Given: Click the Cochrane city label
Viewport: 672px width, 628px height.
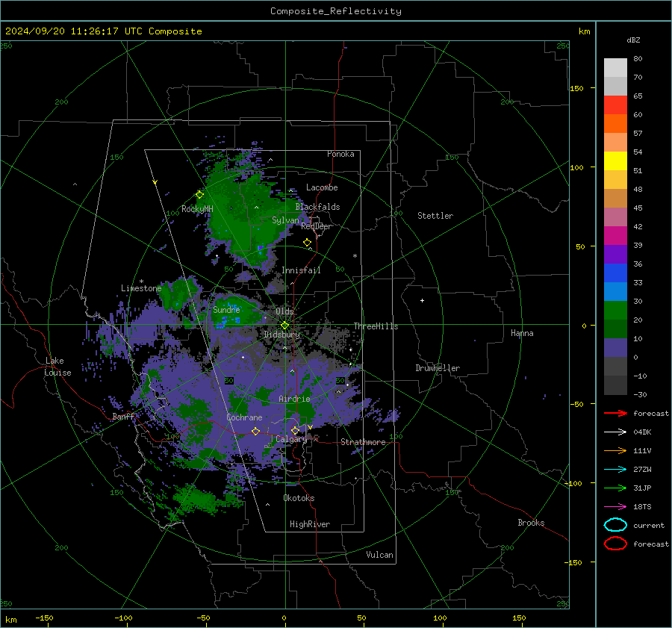Looking at the screenshot, I should point(244,417).
